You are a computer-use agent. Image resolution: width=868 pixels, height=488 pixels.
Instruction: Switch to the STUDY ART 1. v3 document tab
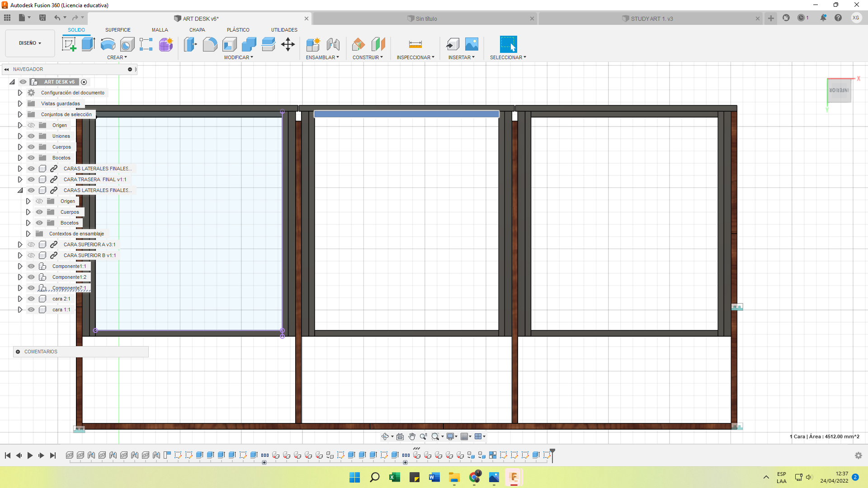pos(651,19)
